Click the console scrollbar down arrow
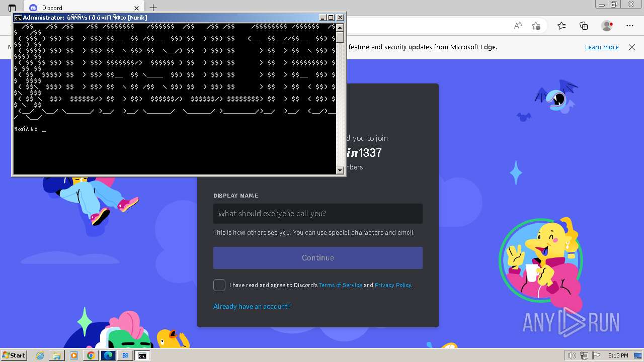The height and width of the screenshot is (362, 644). point(340,170)
